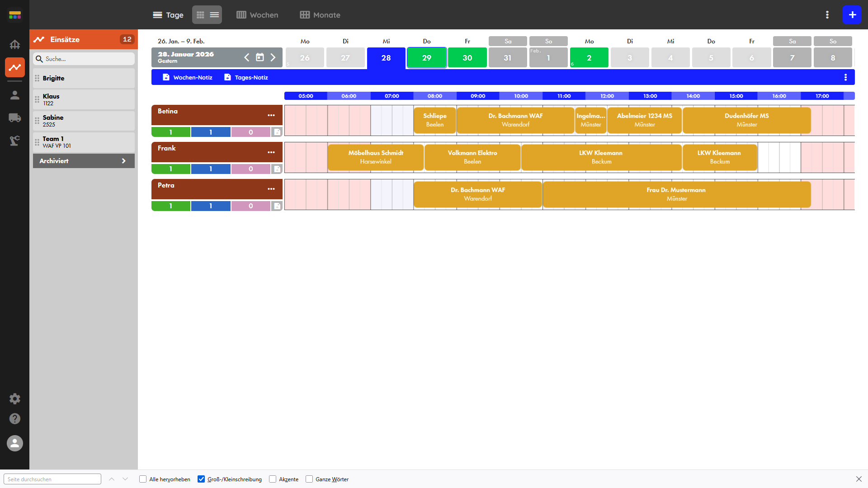Uncheck Groß-/Kleinschreibung checkbox
This screenshot has width=868, height=488.
coord(201,479)
